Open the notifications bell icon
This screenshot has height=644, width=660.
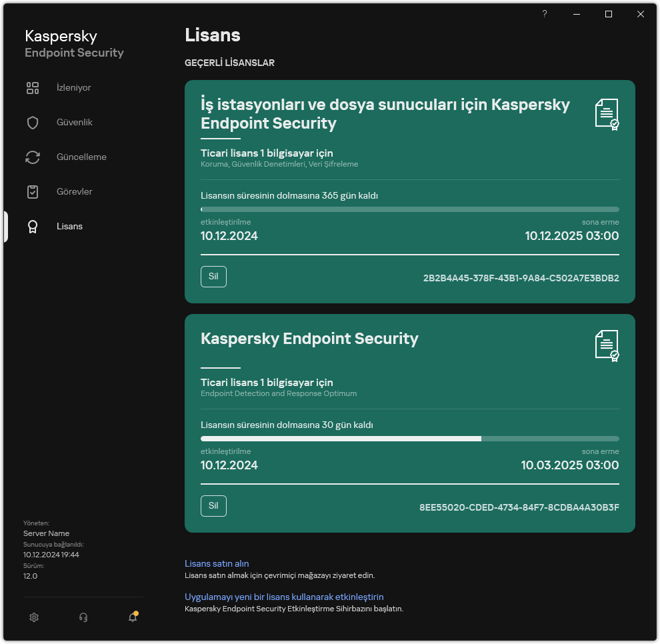(x=133, y=617)
